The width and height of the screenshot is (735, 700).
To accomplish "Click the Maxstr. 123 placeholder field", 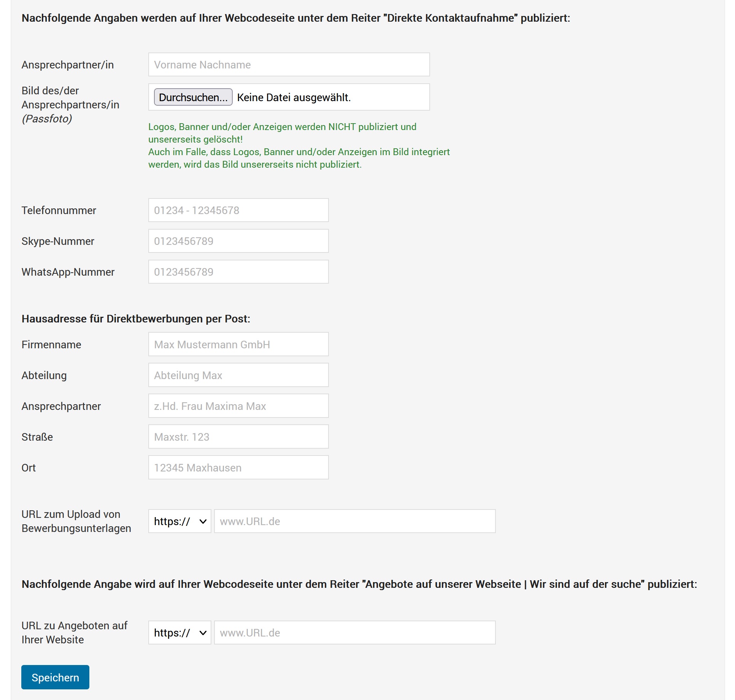I will point(238,437).
